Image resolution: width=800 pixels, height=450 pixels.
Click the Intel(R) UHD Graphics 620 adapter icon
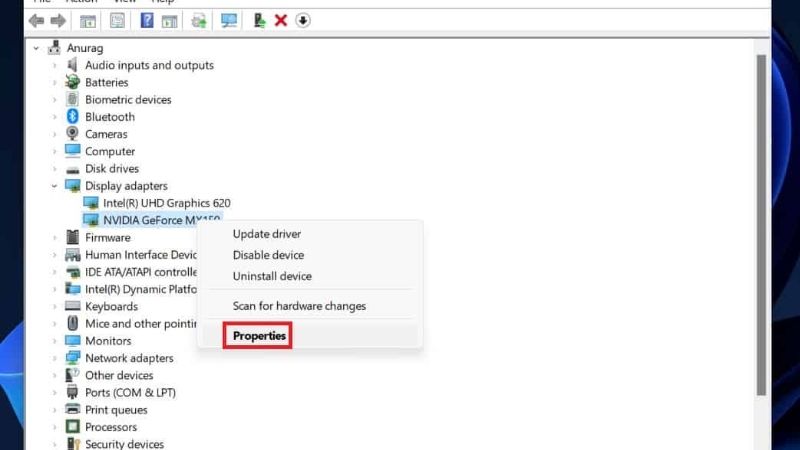pyautogui.click(x=91, y=203)
